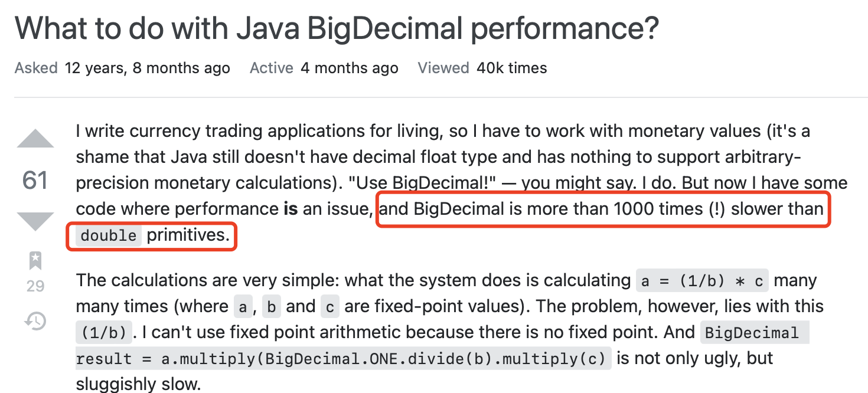Downvote the question with the down arrow
Image resolution: width=868 pixels, height=393 pixels.
pyautogui.click(x=35, y=221)
